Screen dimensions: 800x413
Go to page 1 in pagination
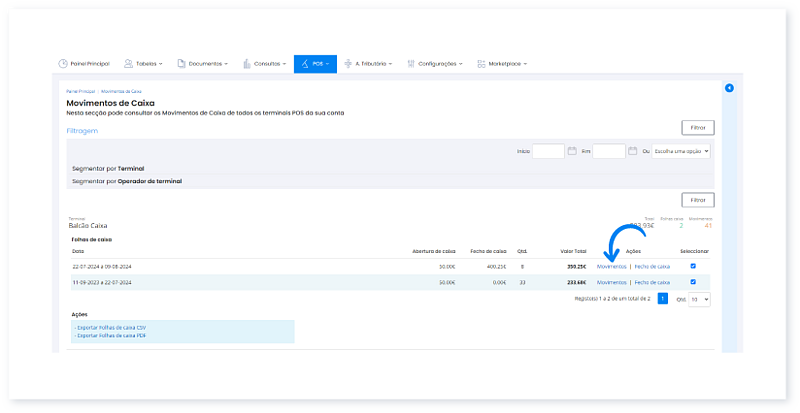coord(662,298)
